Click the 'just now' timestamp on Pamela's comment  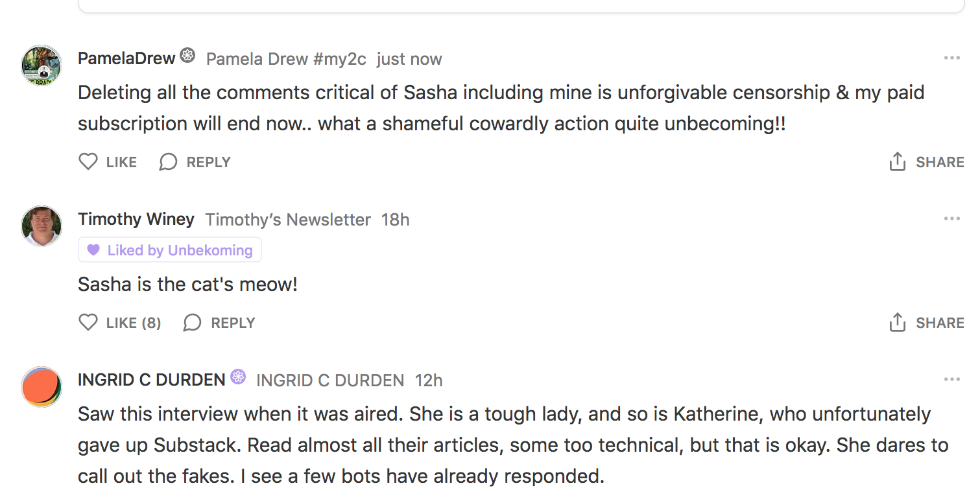409,59
